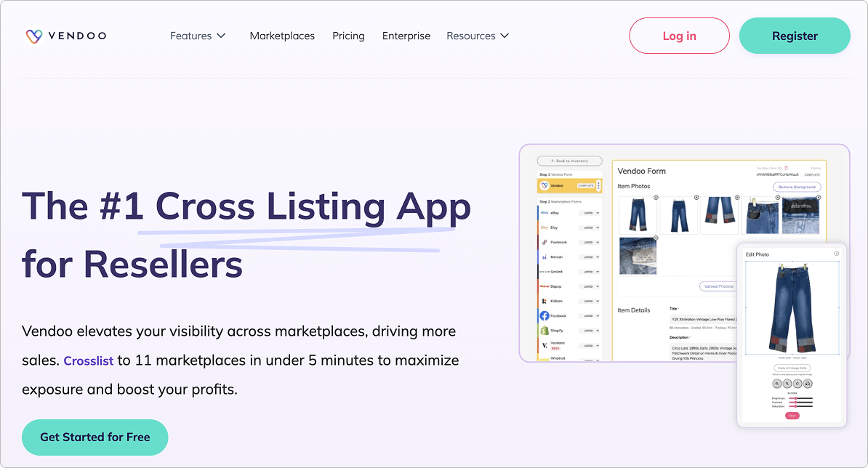The image size is (868, 468).
Task: Copy the Vendoo Item ID icon
Action: pyautogui.click(x=786, y=168)
